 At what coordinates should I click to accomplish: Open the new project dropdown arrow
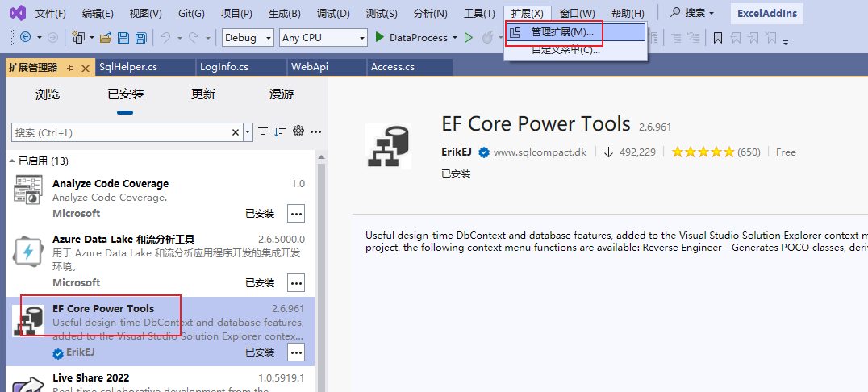91,38
